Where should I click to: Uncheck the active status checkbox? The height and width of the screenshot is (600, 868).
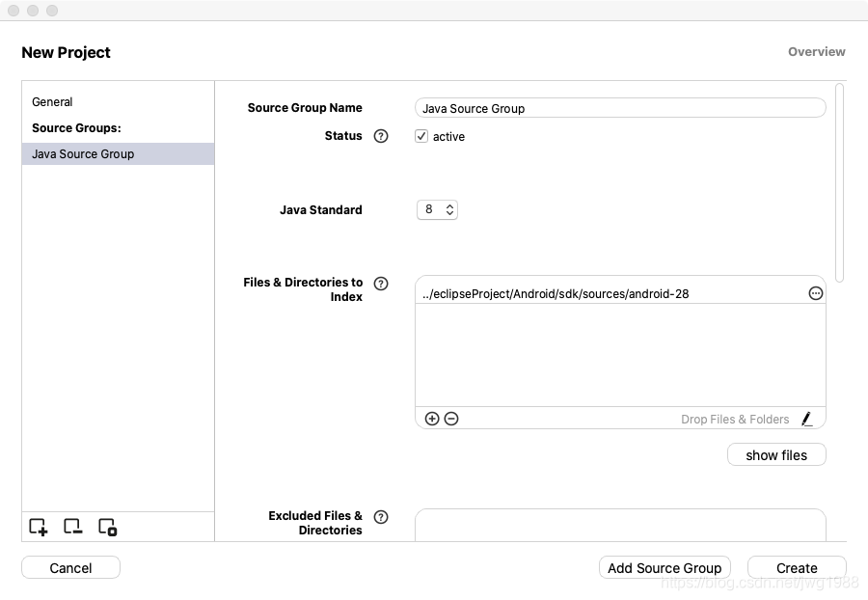tap(421, 136)
